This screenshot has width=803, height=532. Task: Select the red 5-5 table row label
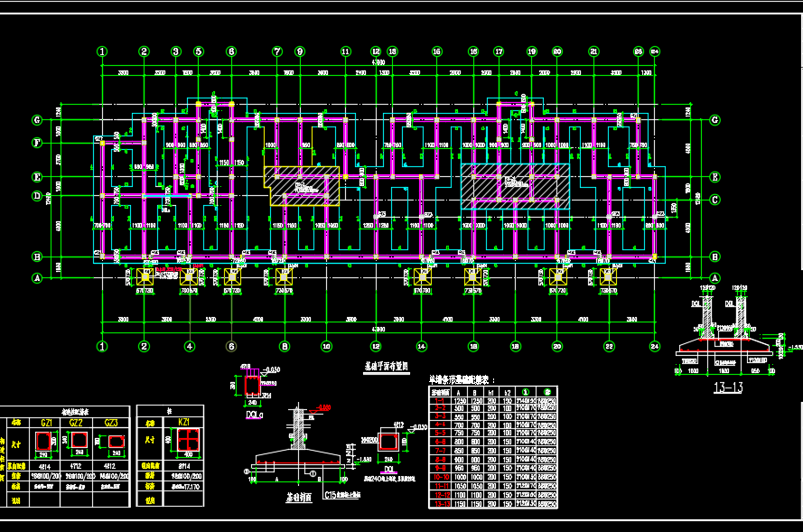pos(440,434)
